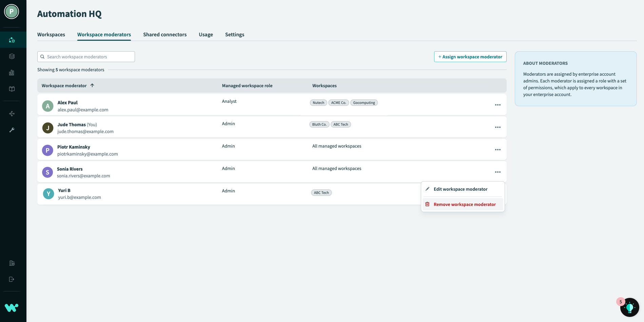Open the help lightbulb widget at bottom right
This screenshot has height=322, width=644.
point(630,307)
